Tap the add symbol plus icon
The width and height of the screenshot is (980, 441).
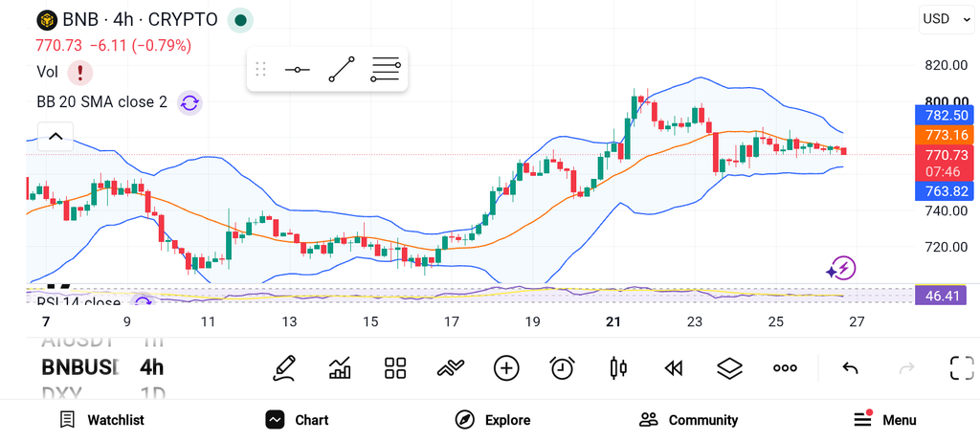tap(506, 368)
